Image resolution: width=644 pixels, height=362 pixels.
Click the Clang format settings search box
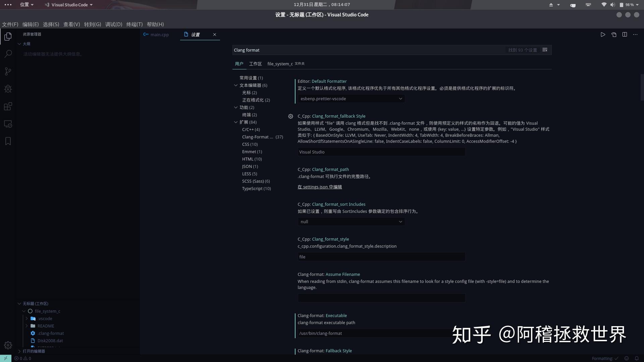[369, 50]
